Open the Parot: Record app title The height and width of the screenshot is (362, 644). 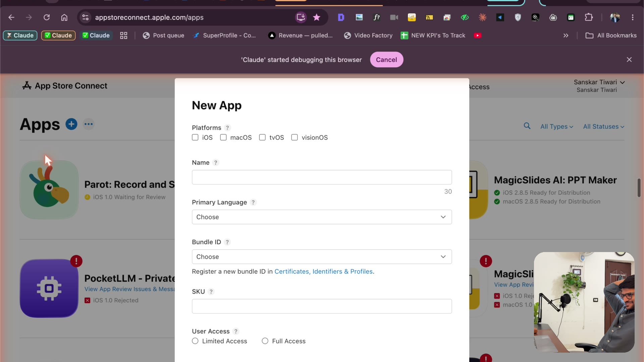[x=129, y=184]
